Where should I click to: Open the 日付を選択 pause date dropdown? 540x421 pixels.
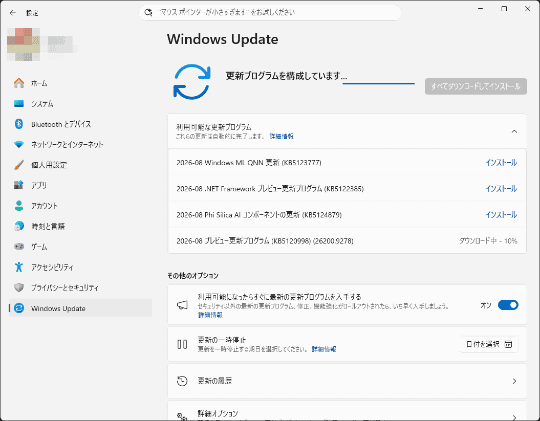[489, 344]
